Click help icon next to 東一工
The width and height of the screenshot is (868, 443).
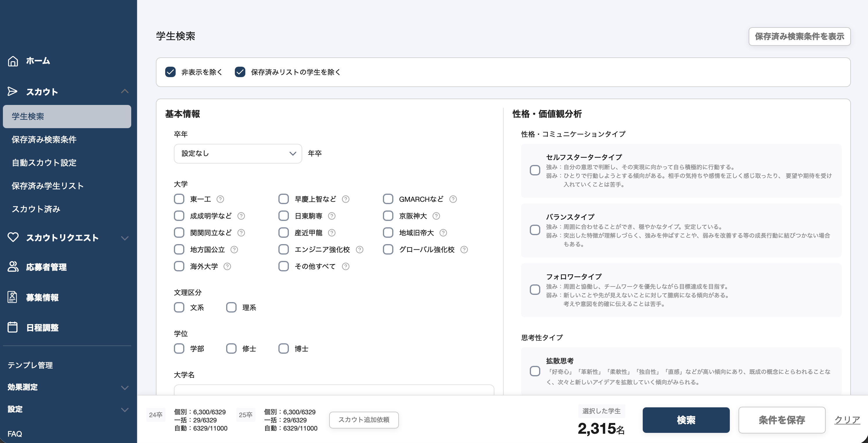(x=220, y=199)
